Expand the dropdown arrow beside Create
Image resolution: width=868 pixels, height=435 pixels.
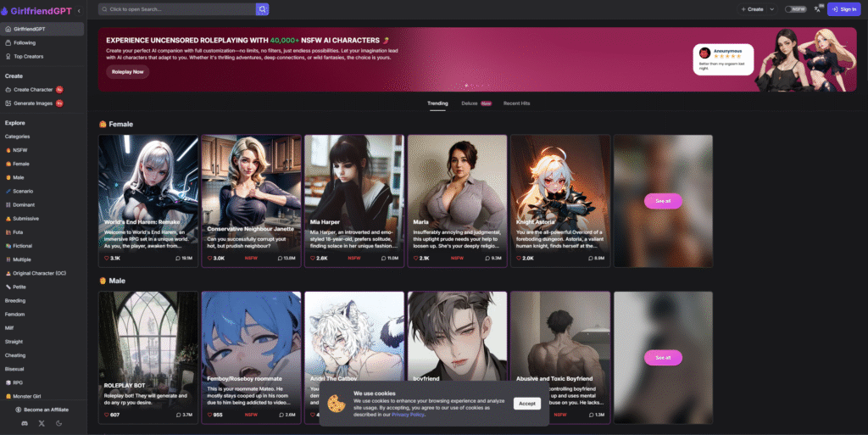point(771,8)
